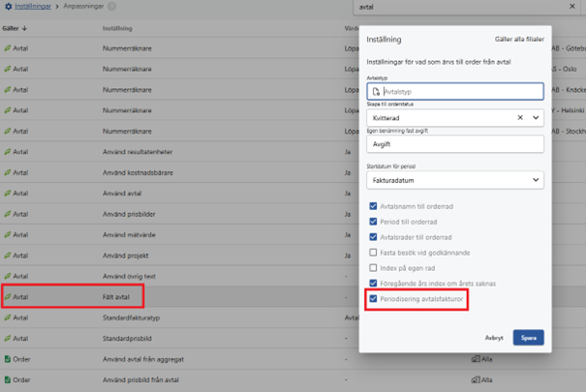Open the Inställningar breadcrumb link
This screenshot has width=586, height=392.
(x=33, y=7)
